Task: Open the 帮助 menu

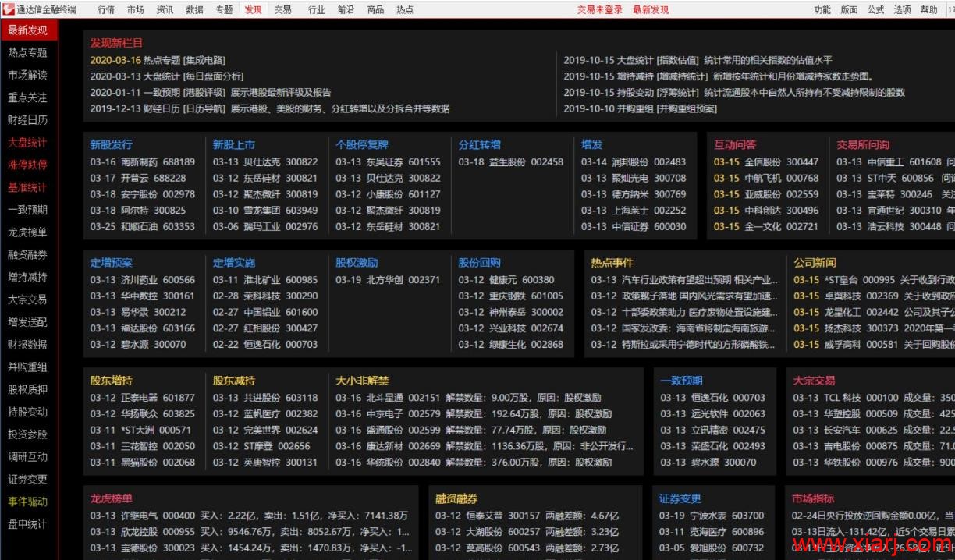Action: pos(928,10)
